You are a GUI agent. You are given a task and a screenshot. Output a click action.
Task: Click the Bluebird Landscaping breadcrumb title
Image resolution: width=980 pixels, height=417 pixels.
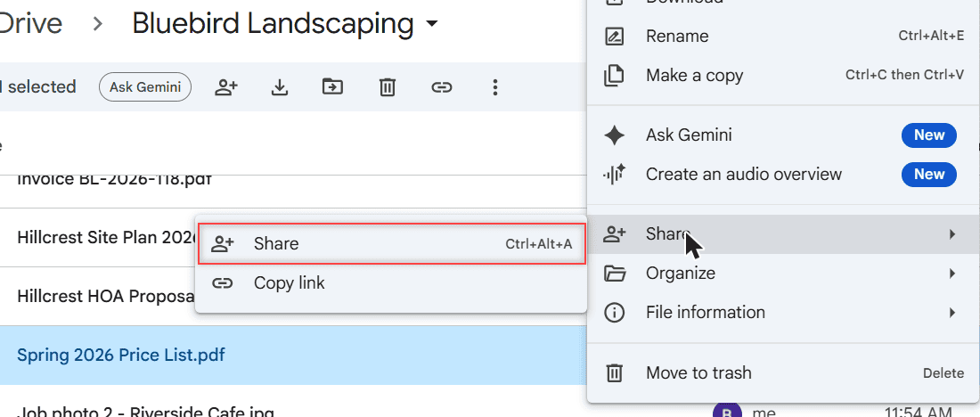click(273, 24)
